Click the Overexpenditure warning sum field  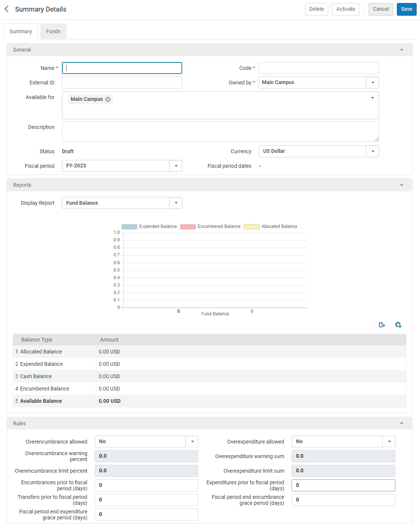pyautogui.click(x=343, y=456)
